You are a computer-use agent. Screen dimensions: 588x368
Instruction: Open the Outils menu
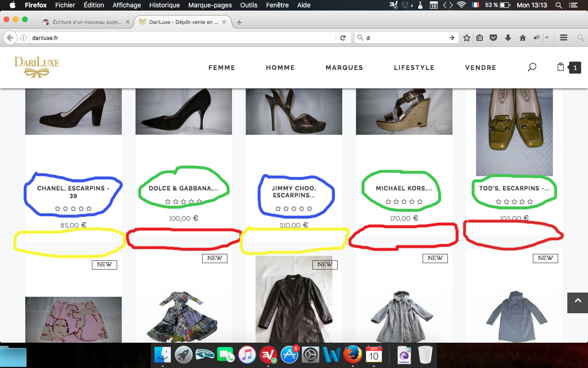click(249, 5)
